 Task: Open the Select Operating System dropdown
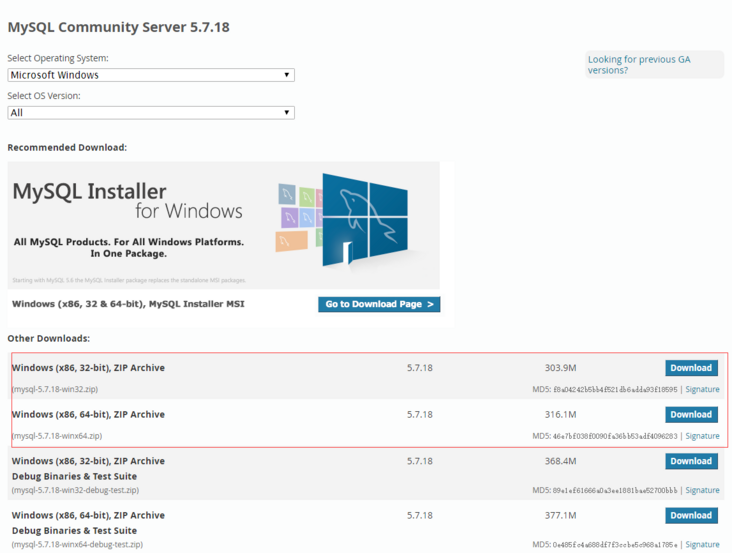pyautogui.click(x=150, y=75)
